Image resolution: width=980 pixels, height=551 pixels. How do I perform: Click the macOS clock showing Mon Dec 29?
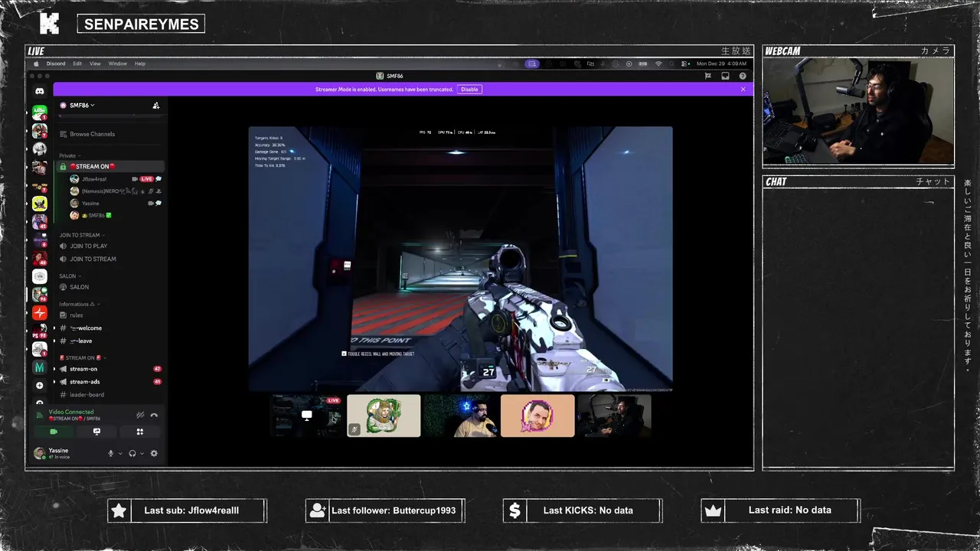[x=721, y=64]
